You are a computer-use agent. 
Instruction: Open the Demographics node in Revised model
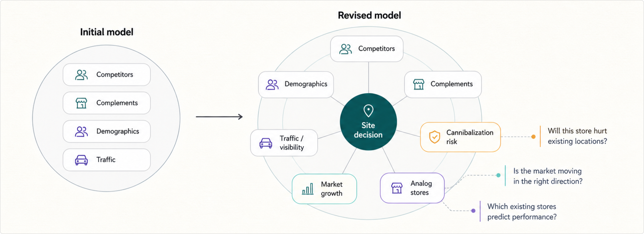point(296,84)
